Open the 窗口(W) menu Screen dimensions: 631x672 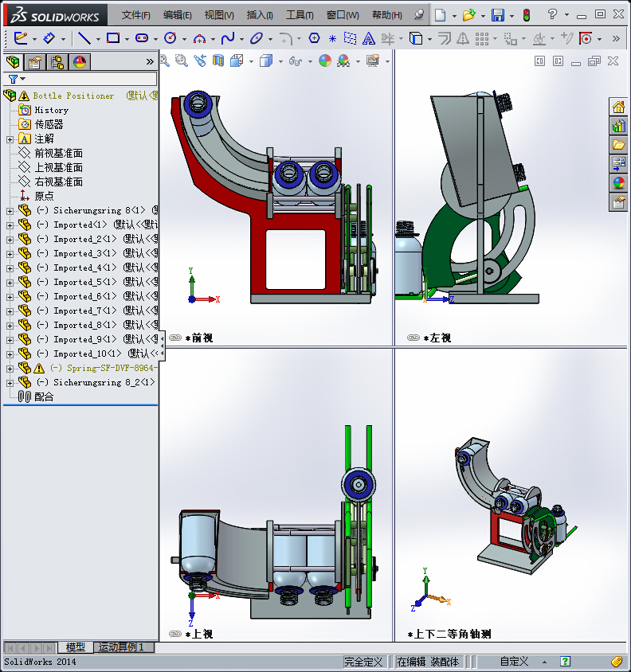[x=343, y=15]
